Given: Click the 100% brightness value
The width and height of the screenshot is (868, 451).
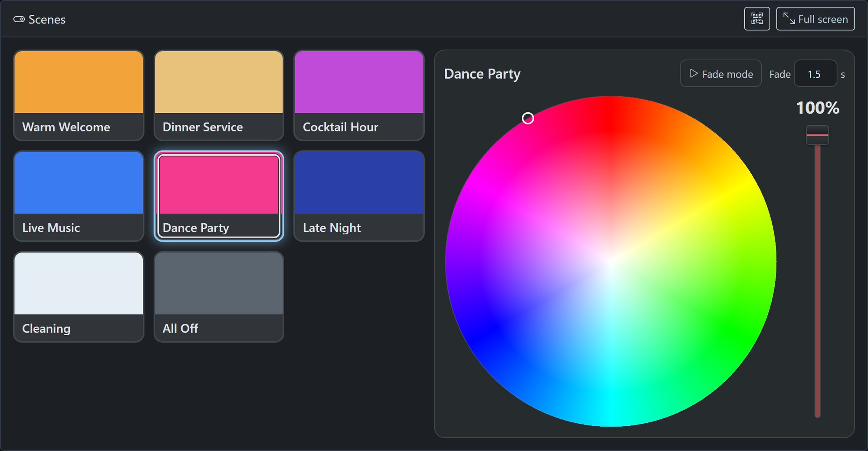Looking at the screenshot, I should (x=818, y=108).
